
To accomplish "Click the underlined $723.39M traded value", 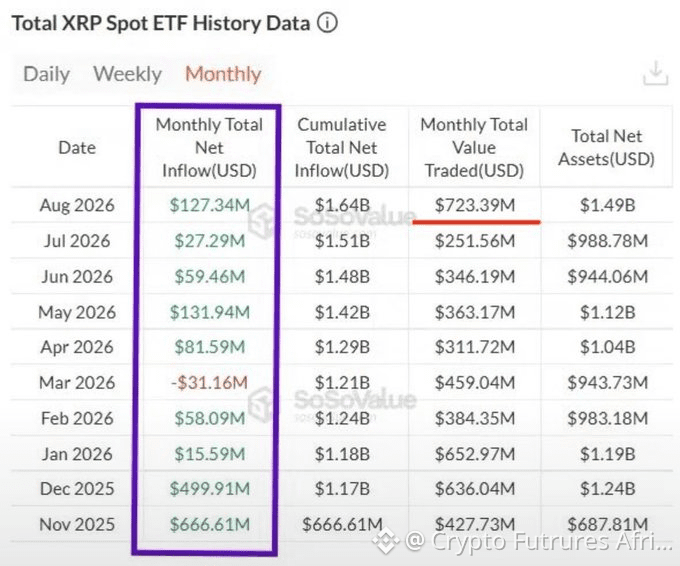I will click(475, 205).
